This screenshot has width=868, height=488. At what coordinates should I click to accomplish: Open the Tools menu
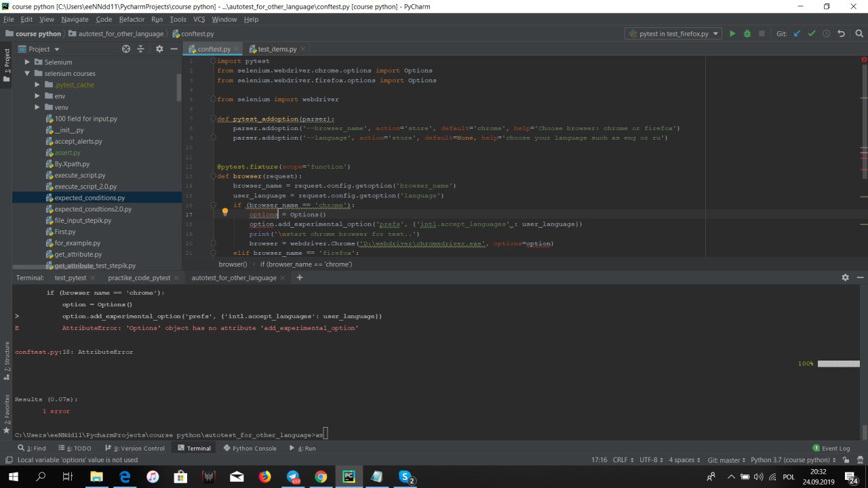click(x=178, y=19)
